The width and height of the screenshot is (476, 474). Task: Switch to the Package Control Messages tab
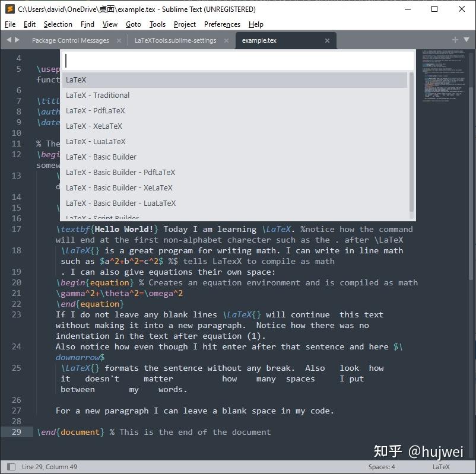pyautogui.click(x=69, y=41)
